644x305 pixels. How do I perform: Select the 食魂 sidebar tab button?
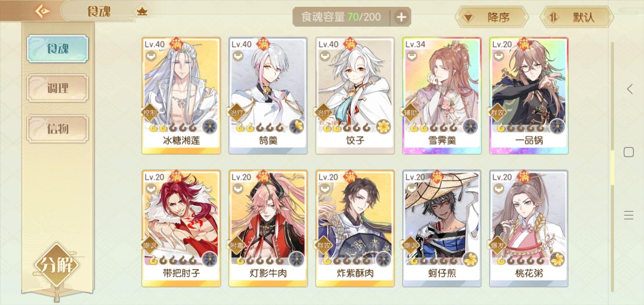[x=58, y=49]
